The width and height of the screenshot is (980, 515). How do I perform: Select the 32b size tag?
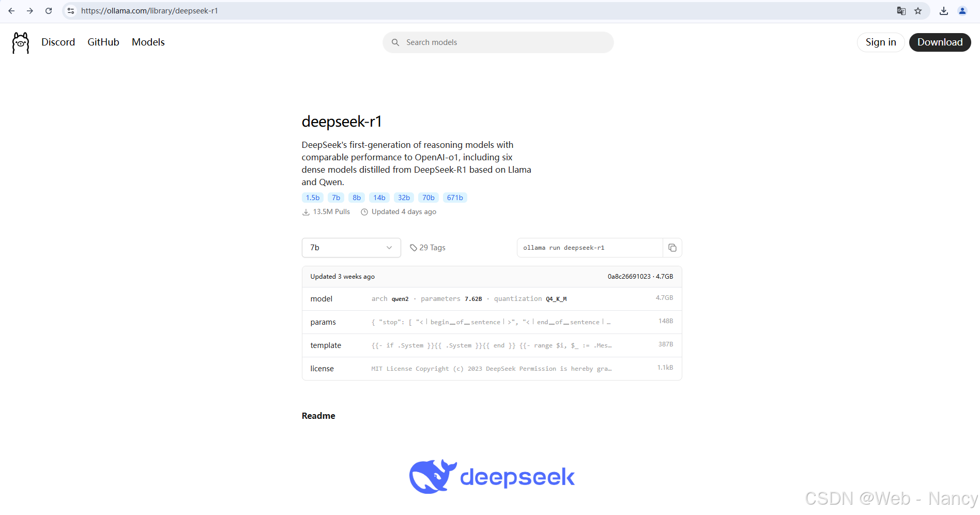404,198
